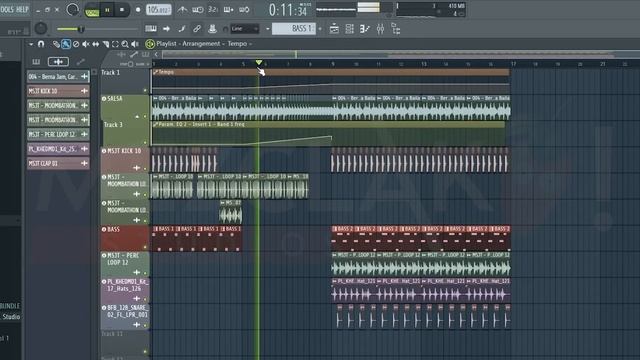Open the Channel rack icon
This screenshot has width=640, height=360.
(x=349, y=29)
